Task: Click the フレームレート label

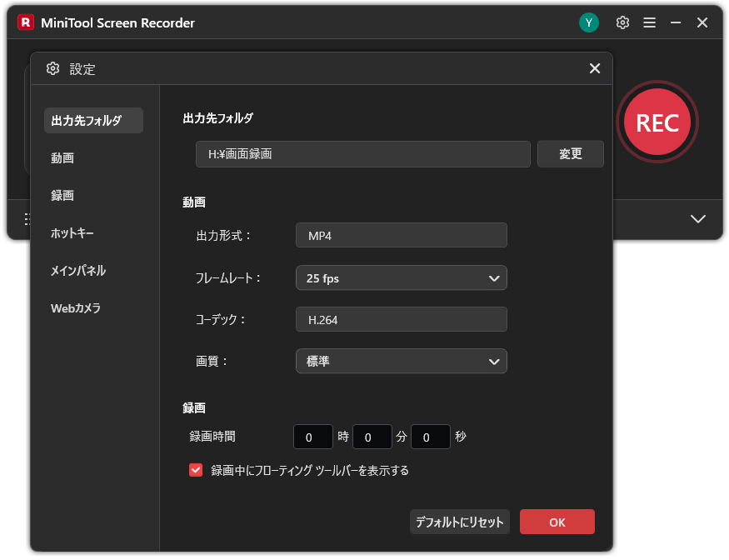Action: (x=227, y=278)
